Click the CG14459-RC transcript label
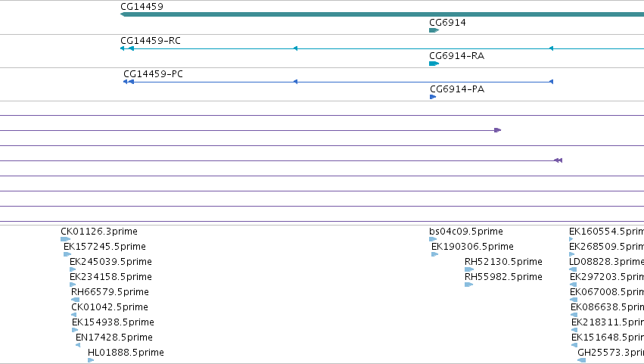 click(x=151, y=41)
